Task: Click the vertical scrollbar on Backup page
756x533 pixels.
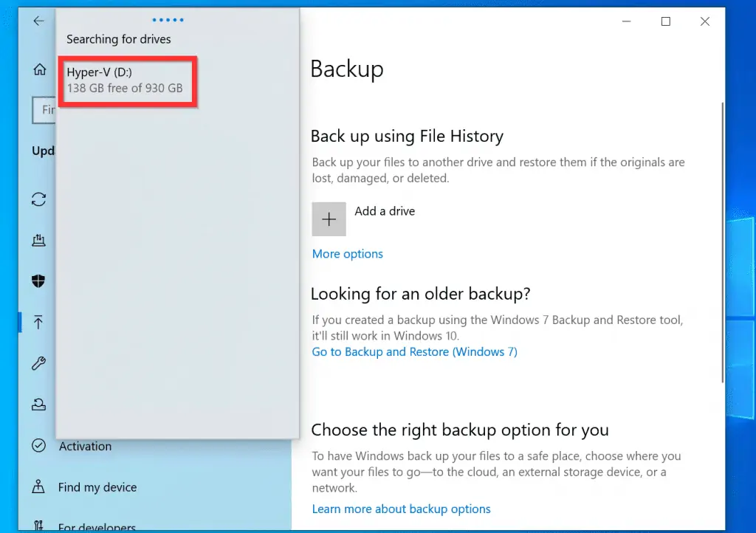Action: coord(721,244)
